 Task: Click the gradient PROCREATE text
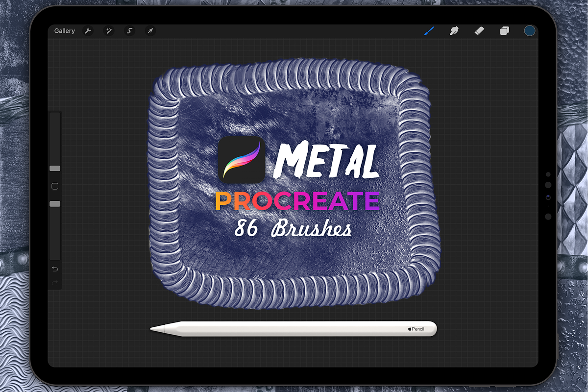[x=297, y=201]
